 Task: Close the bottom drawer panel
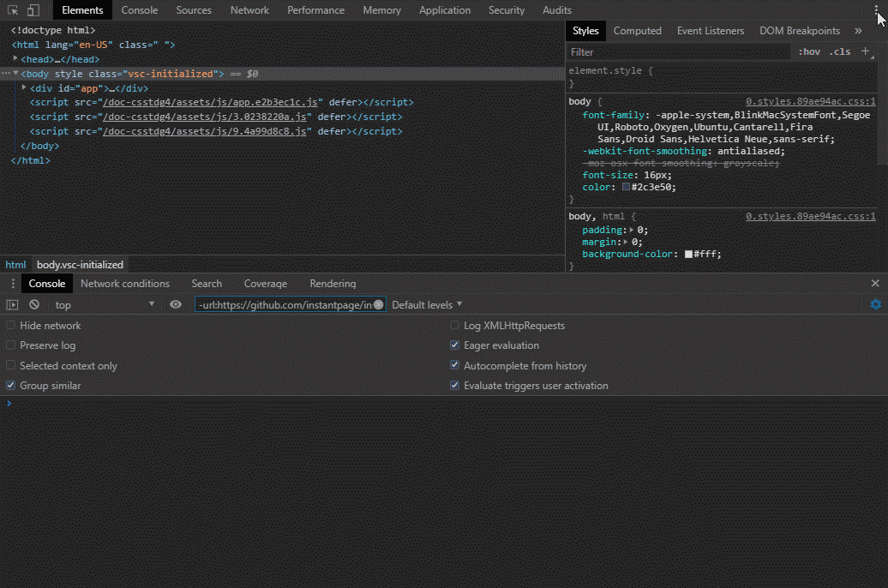(x=875, y=284)
